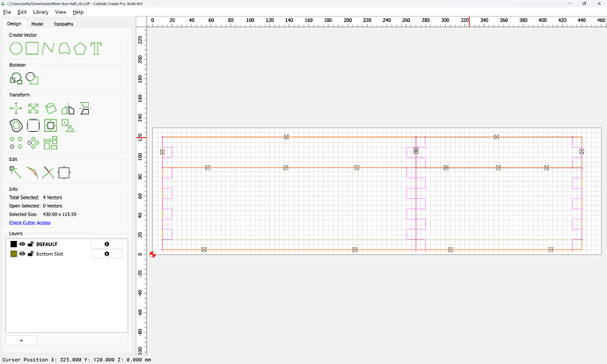Viewport: 607px width, 364px height.
Task: Click the Cursor Position readout in status bar
Action: [77, 360]
